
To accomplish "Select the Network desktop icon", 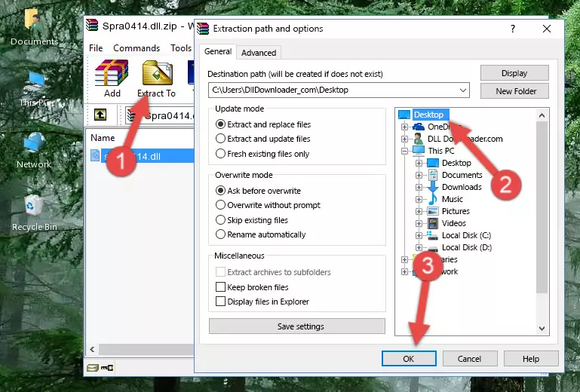I will (34, 151).
